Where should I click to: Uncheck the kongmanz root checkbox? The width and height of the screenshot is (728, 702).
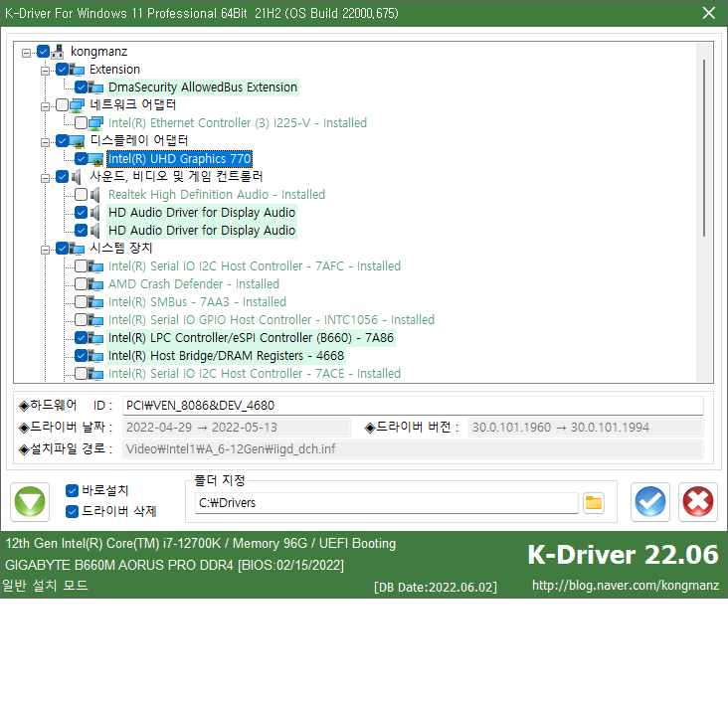(x=43, y=51)
